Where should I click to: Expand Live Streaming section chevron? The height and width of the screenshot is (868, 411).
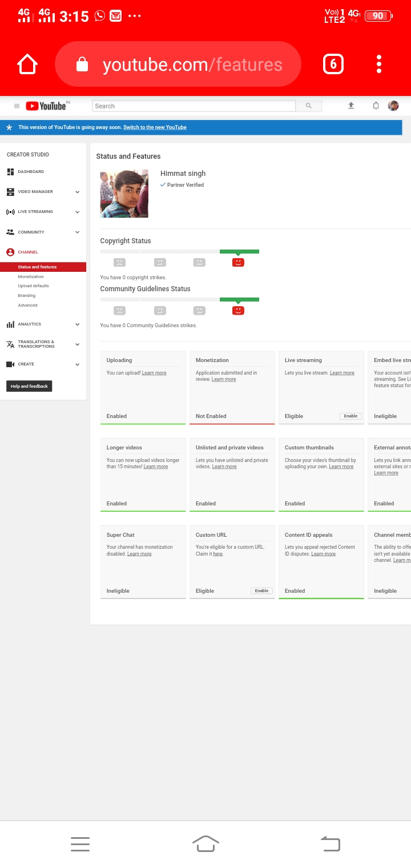pyautogui.click(x=77, y=212)
